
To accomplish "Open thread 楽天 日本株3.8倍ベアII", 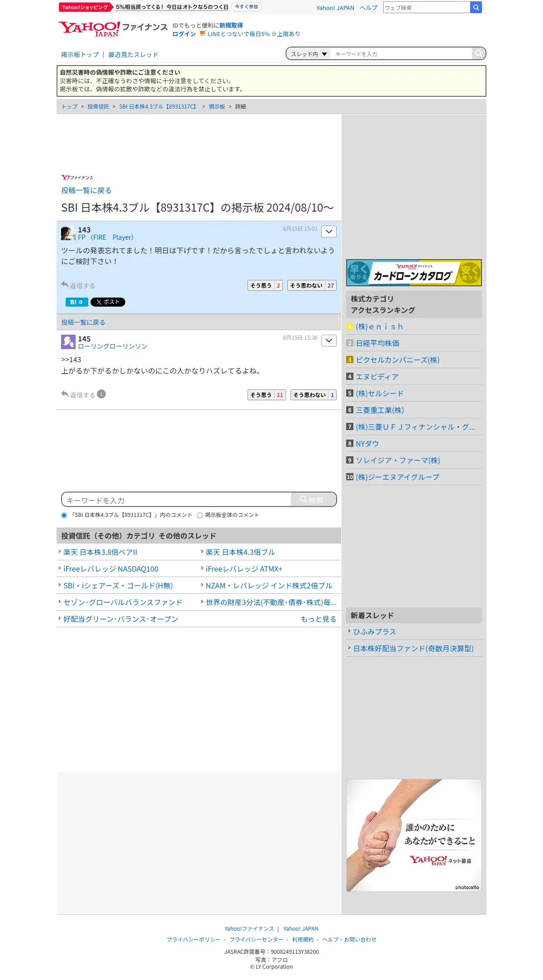I will (x=100, y=552).
